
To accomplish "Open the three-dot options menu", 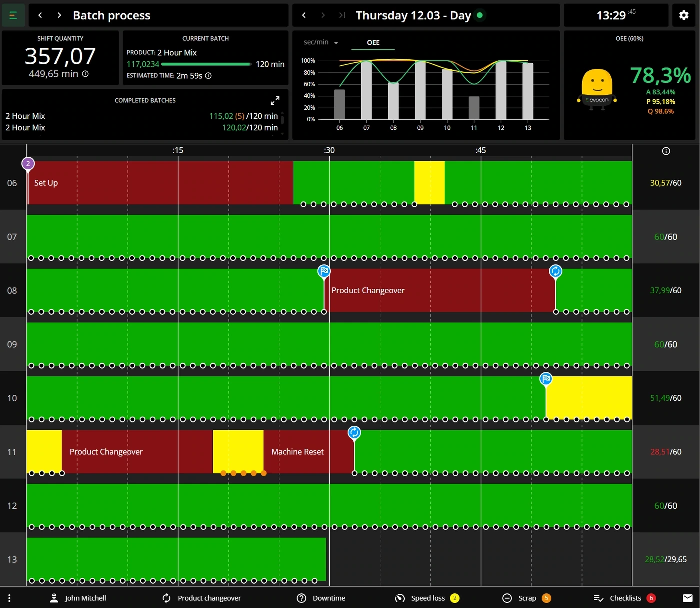I will click(9, 598).
